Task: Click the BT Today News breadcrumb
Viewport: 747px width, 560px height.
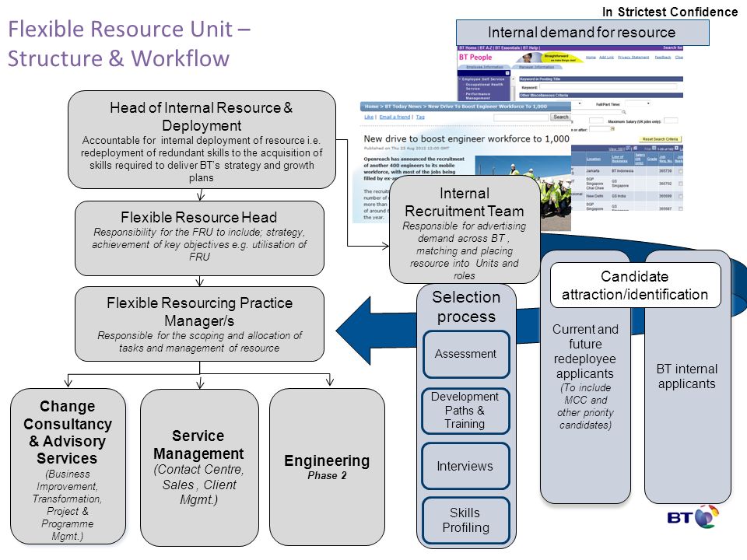Action: pos(403,107)
